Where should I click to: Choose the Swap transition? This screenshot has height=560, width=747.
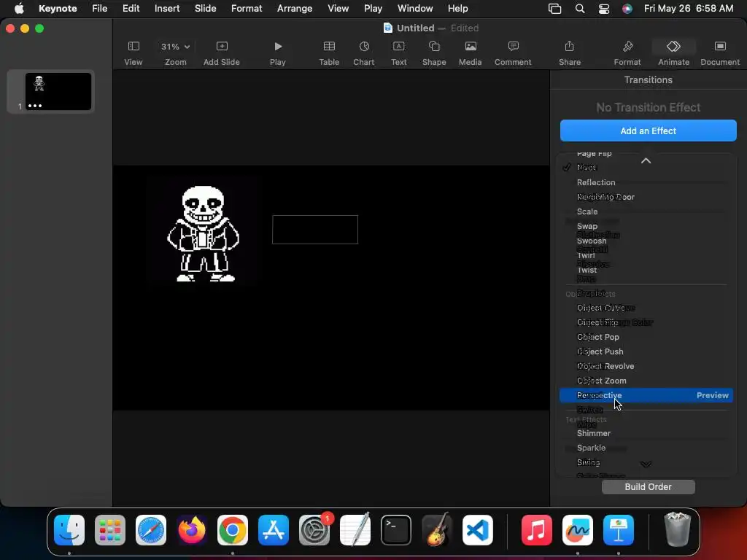(587, 226)
